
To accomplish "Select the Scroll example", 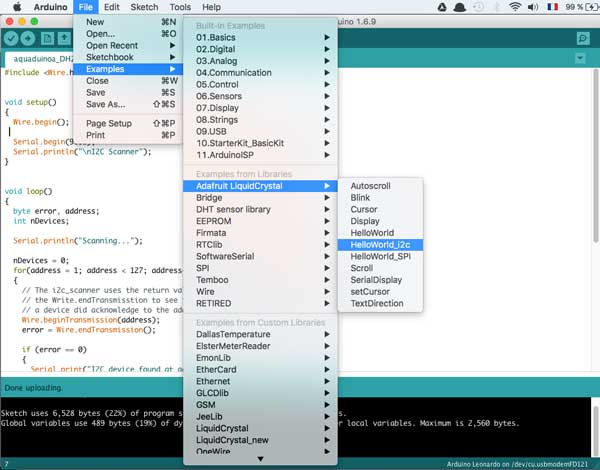I will tap(380, 268).
